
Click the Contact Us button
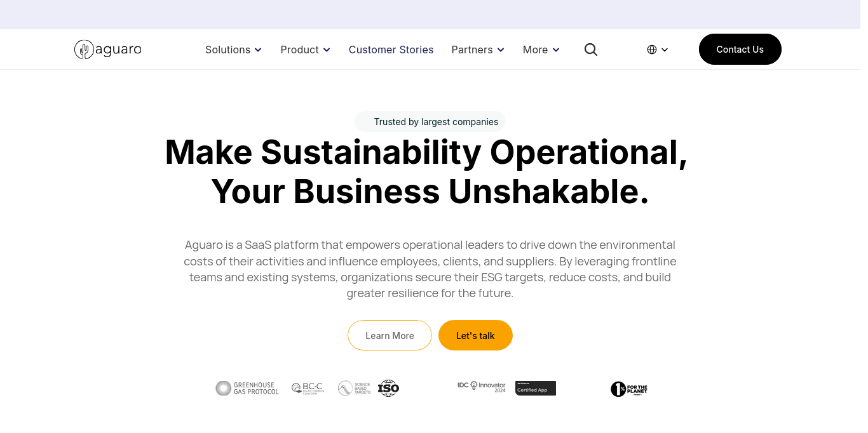point(740,49)
